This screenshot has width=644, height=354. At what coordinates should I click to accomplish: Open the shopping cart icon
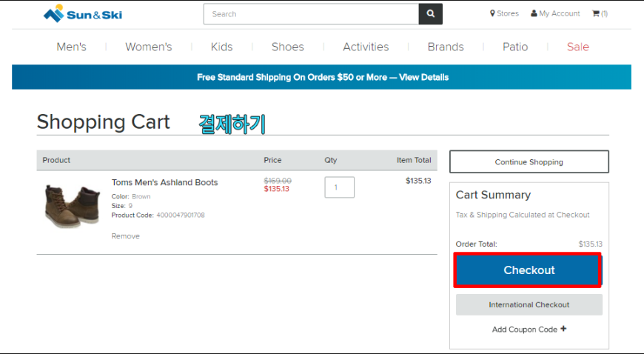[x=600, y=13]
